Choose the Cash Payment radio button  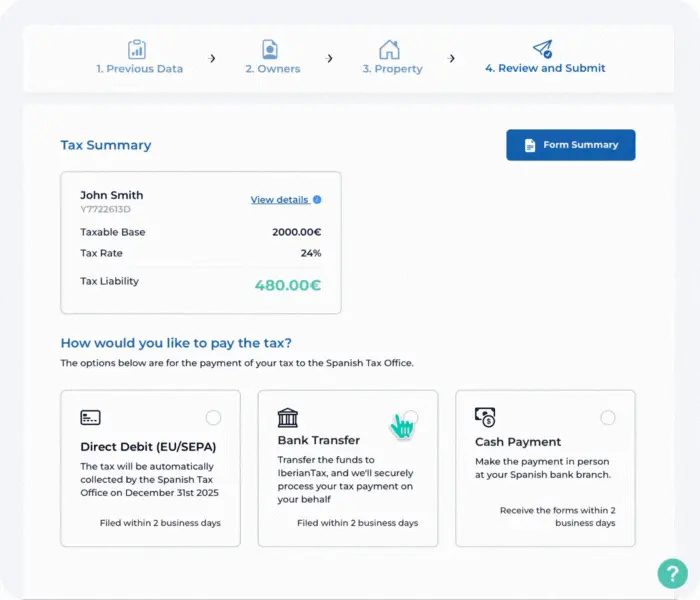[x=608, y=418]
